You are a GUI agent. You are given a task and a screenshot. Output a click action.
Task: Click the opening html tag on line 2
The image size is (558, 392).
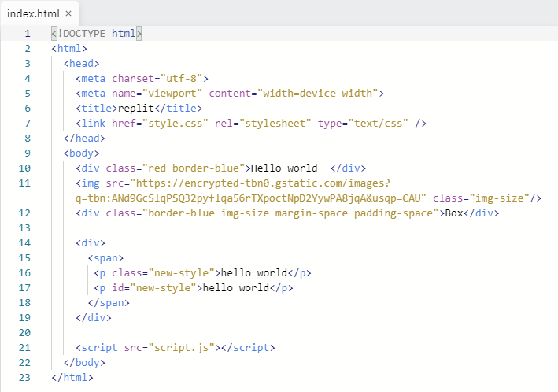pyautogui.click(x=69, y=49)
